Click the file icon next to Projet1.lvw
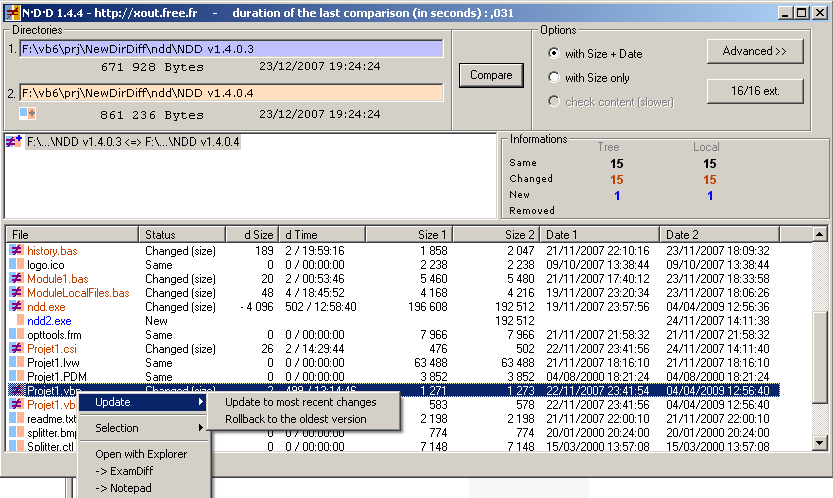Viewport: 833px width, 498px height. 16,362
